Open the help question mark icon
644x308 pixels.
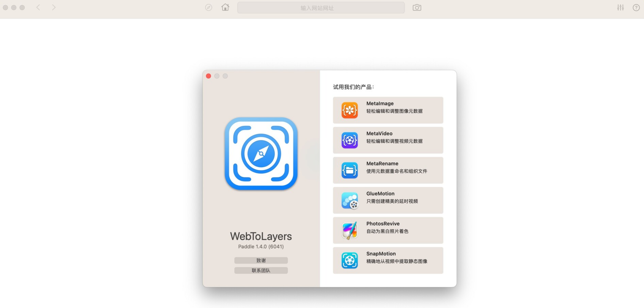(636, 7)
